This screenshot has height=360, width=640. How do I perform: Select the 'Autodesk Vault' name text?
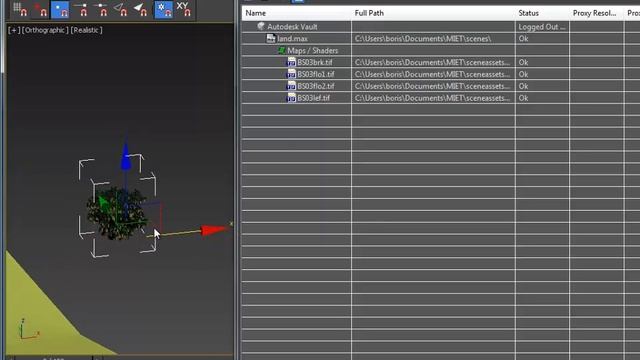click(x=292, y=27)
